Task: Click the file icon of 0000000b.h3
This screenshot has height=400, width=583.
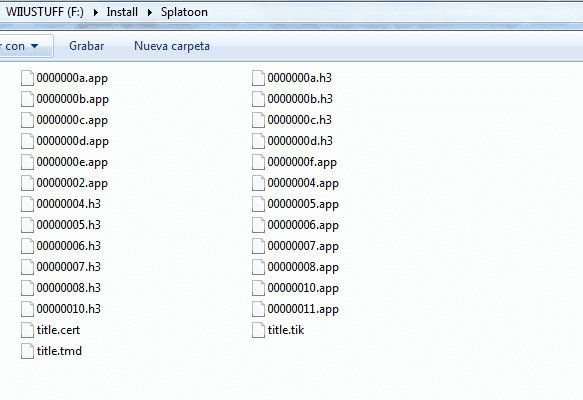Action: tap(258, 99)
